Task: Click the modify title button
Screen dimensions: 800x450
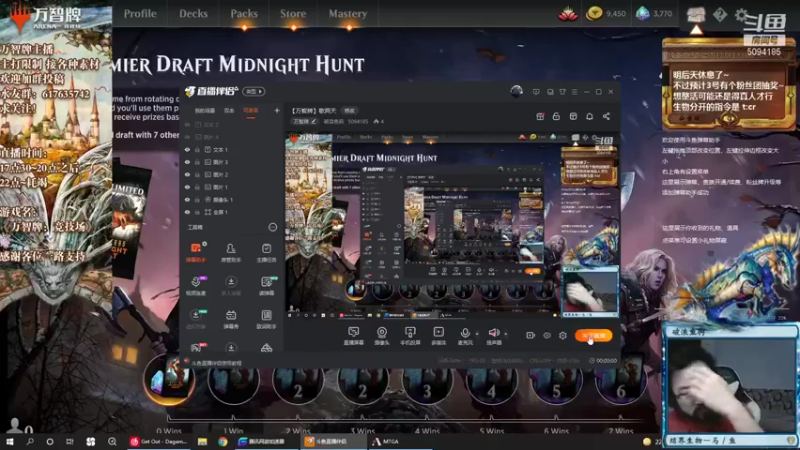Action: click(349, 110)
